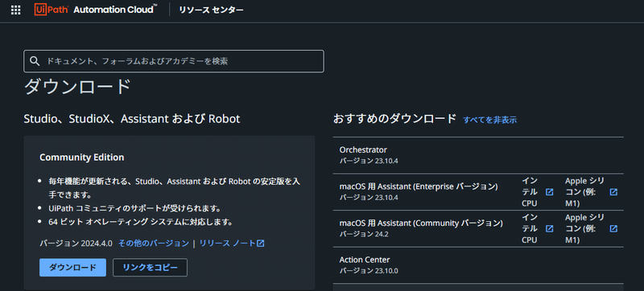Click the large ダウンロード page heading
The width and height of the screenshot is (644, 291).
pos(77,87)
